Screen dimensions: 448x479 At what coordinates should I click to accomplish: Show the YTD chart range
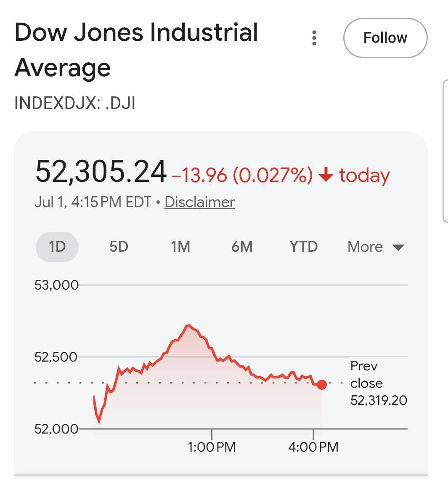coord(304,247)
